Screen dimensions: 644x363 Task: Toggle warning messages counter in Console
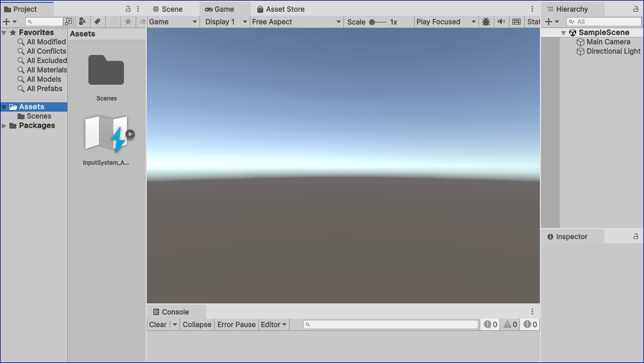(x=510, y=324)
